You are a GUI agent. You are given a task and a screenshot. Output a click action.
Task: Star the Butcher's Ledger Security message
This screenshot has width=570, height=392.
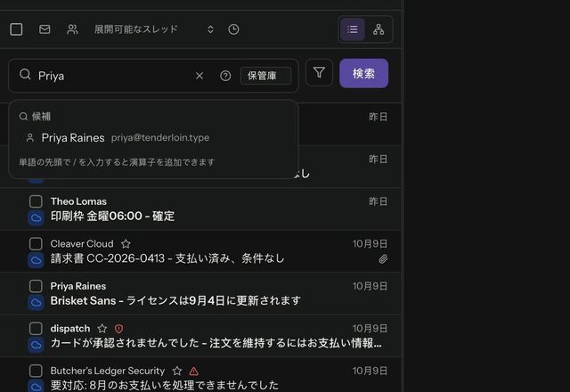(x=177, y=371)
